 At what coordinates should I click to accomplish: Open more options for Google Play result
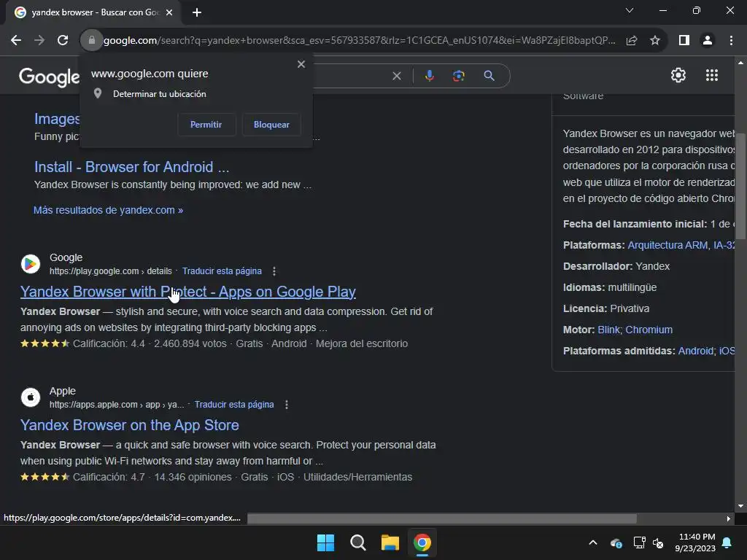pos(274,271)
